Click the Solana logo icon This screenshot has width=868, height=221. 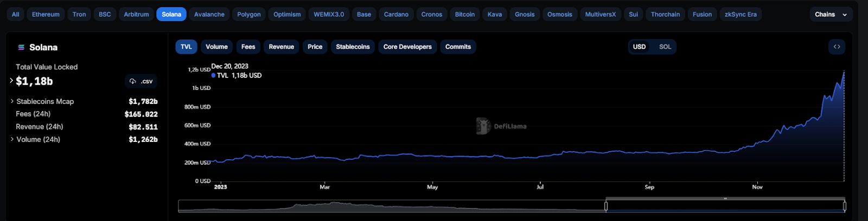[x=21, y=48]
